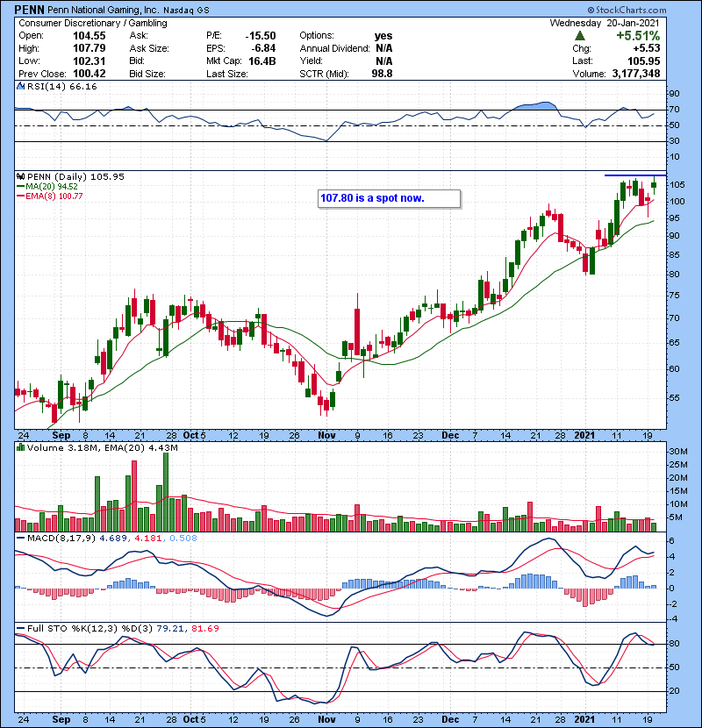
Task: Click the date Wednesday 20-Jan-2021
Action: [x=604, y=23]
